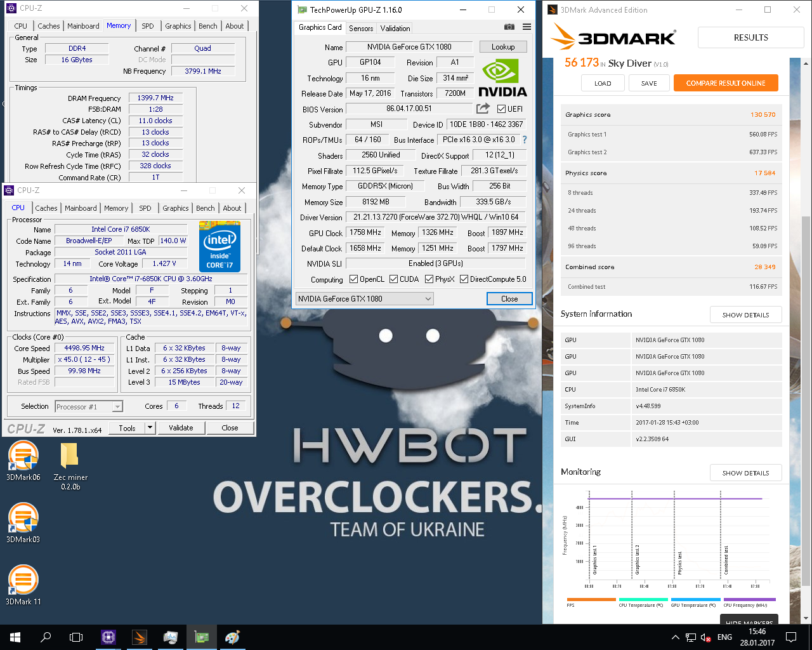Click the Intel Core i7 logo in CPU-Z

coord(219,246)
